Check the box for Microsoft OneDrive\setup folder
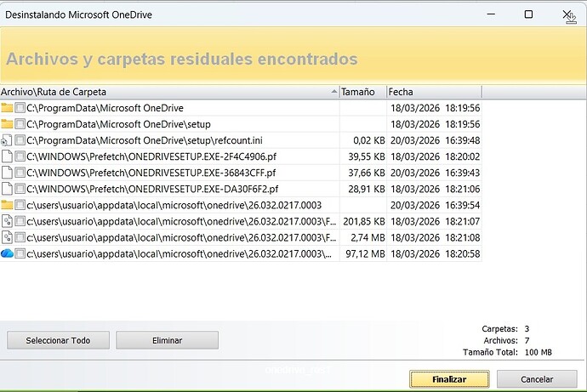The width and height of the screenshot is (587, 392). [20, 124]
